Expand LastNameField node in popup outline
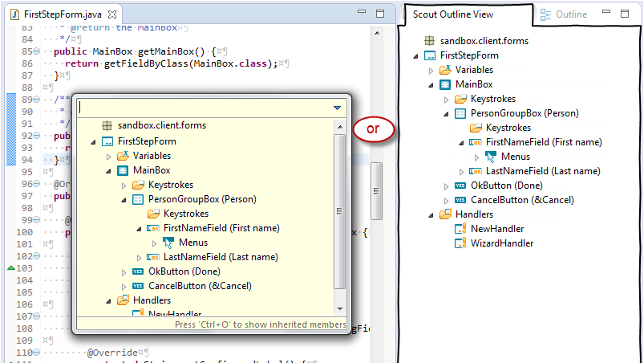 coord(139,258)
